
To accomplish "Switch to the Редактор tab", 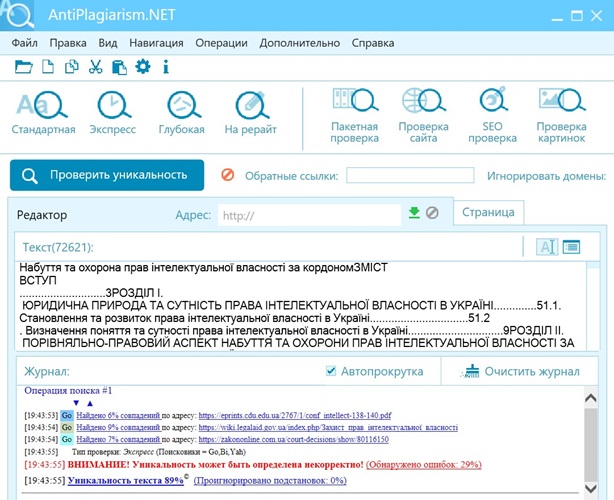I will click(x=42, y=215).
